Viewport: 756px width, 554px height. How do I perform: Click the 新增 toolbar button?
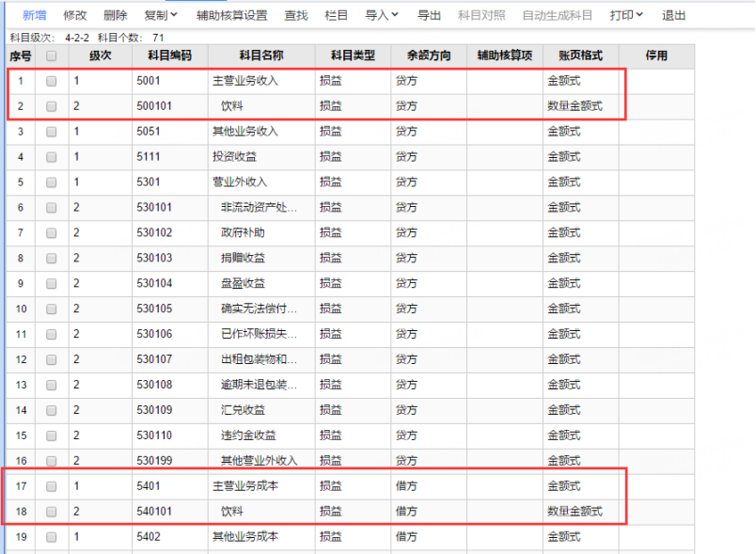pos(34,16)
